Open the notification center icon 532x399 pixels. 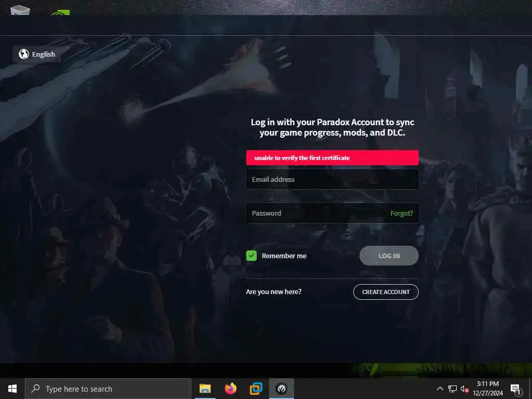pyautogui.click(x=516, y=389)
